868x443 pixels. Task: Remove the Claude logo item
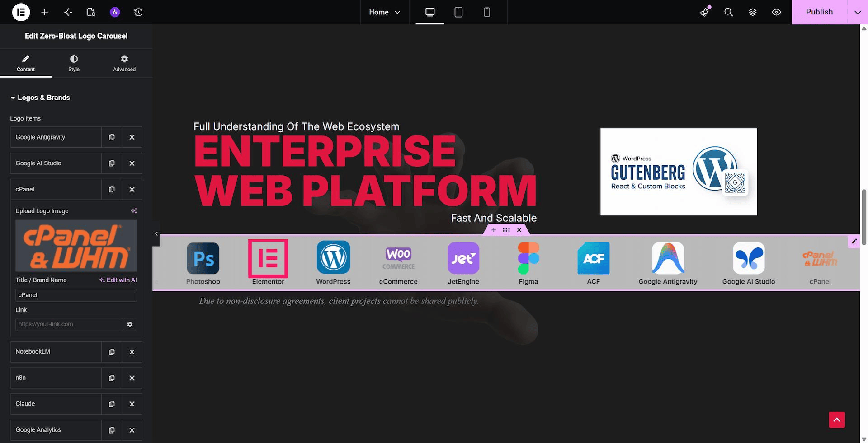pos(132,404)
